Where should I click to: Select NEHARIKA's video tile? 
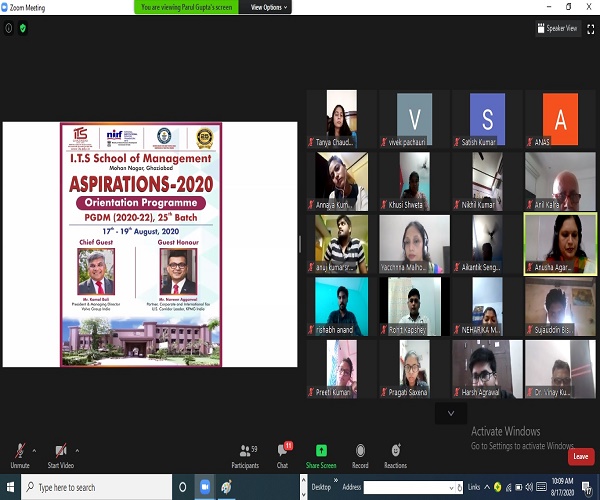[487, 306]
